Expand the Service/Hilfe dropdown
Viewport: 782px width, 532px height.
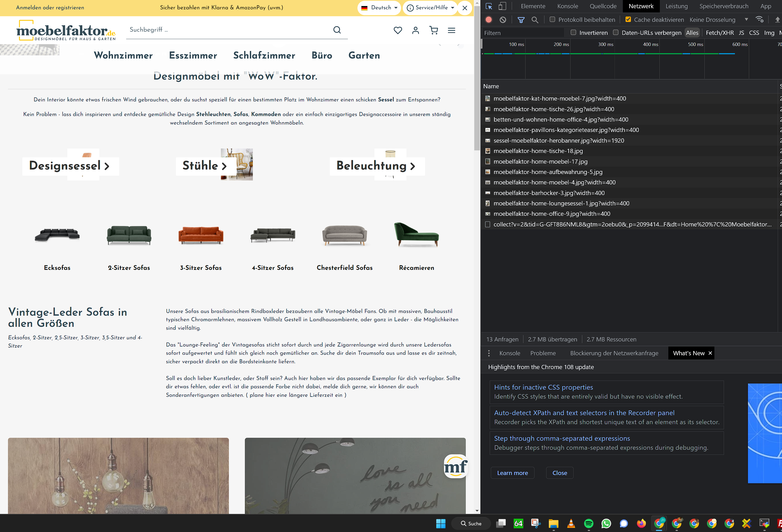tap(430, 7)
